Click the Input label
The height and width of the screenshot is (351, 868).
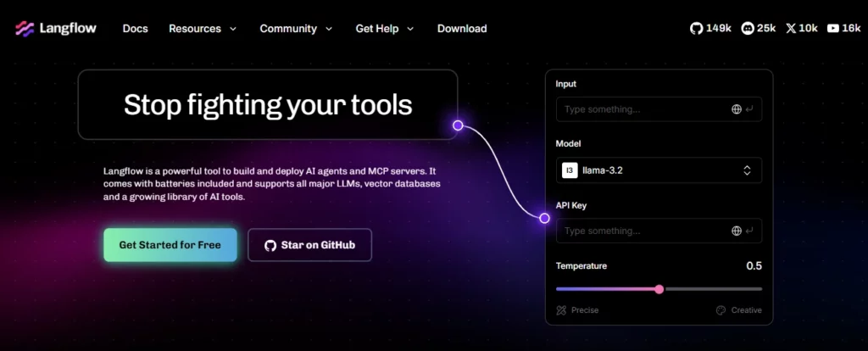pos(566,84)
